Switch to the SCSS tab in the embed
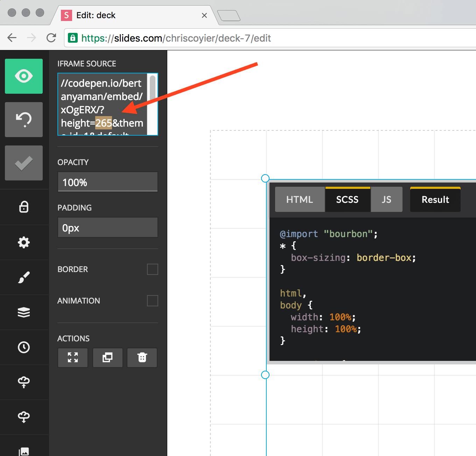The image size is (476, 456). [348, 199]
